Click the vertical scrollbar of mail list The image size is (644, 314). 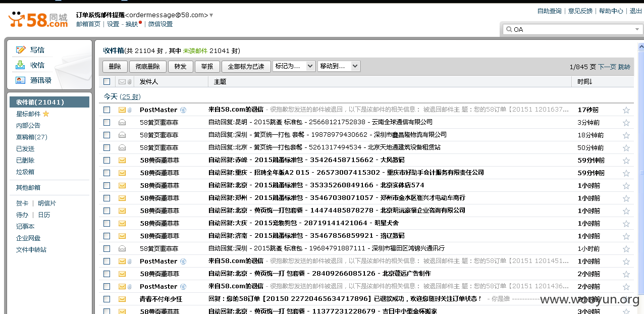640,172
